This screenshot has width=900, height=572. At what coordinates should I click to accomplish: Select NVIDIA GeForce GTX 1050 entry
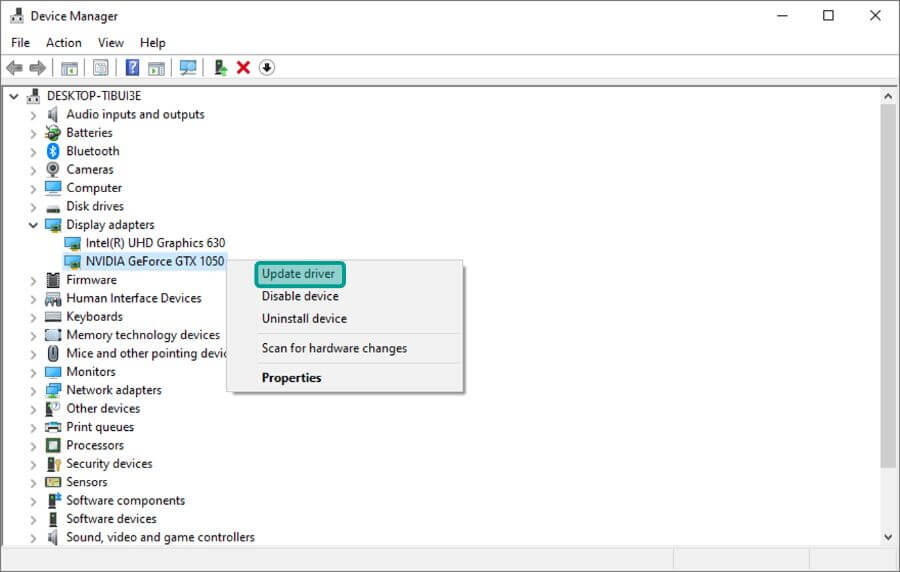pos(155,262)
